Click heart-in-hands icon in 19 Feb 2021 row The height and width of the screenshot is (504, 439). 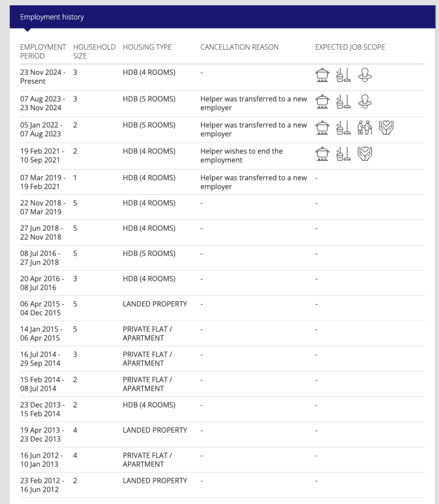[365, 154]
